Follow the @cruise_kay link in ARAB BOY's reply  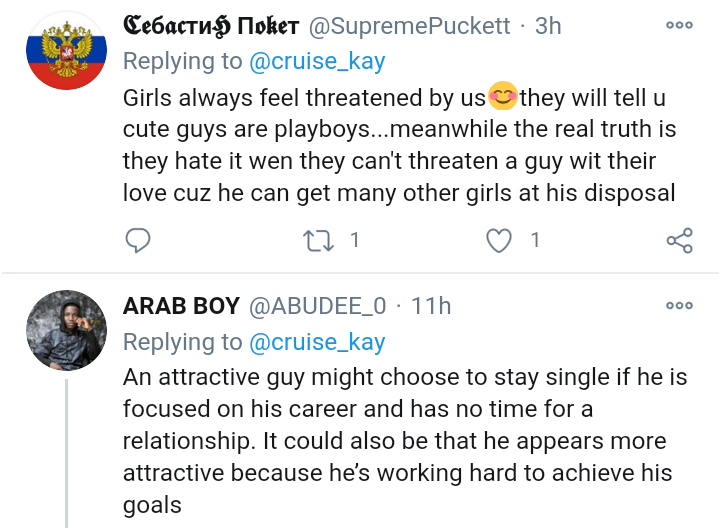click(315, 342)
